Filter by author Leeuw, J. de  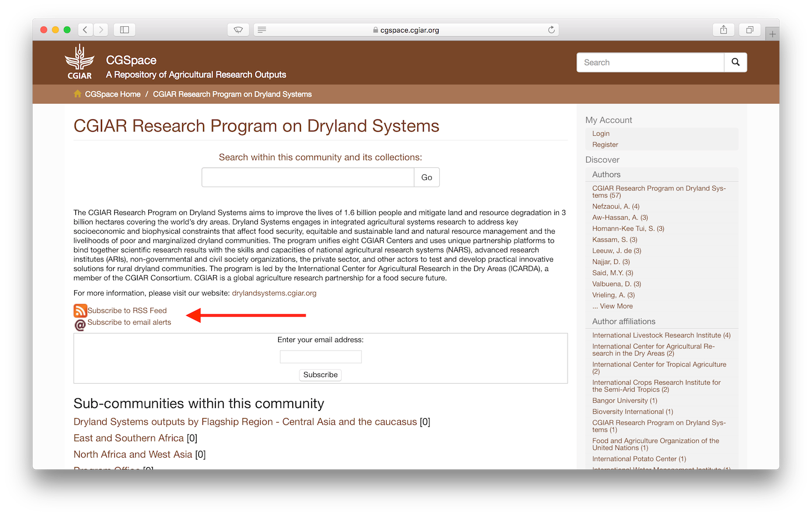click(x=617, y=251)
